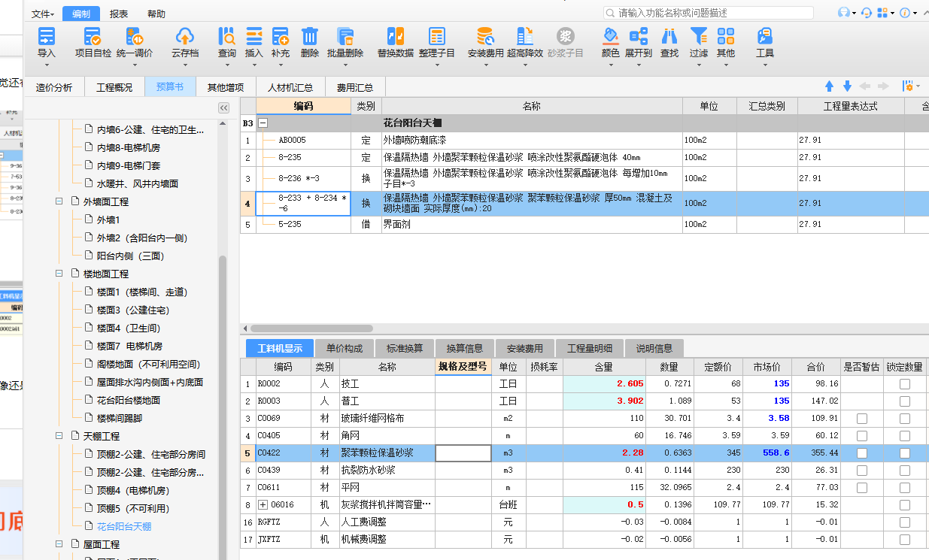Screen dimensions: 929x560
Task: Toggle 锁定数量 checkbox for 灰浆搅拌机 row
Action: click(x=904, y=505)
